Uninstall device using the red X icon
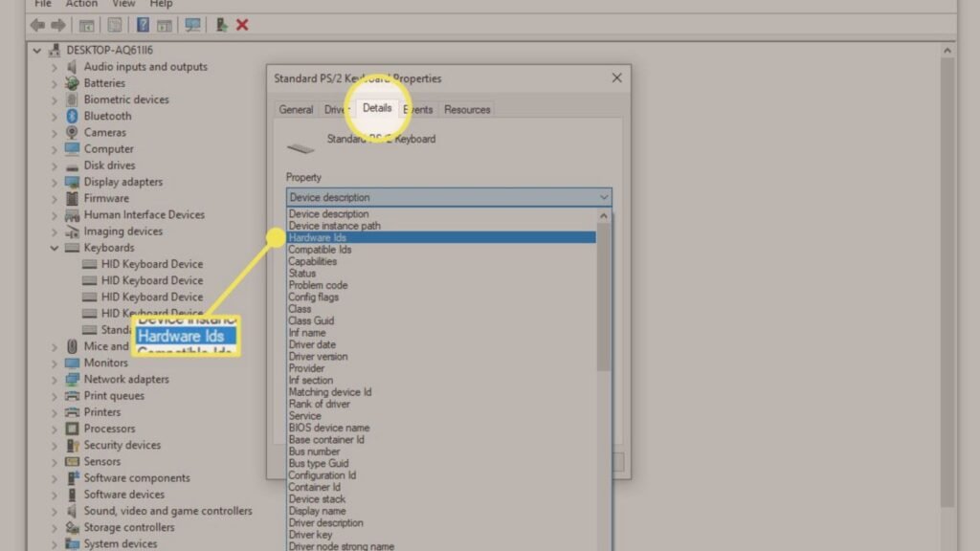Screen dimensions: 980x551 coord(241,25)
